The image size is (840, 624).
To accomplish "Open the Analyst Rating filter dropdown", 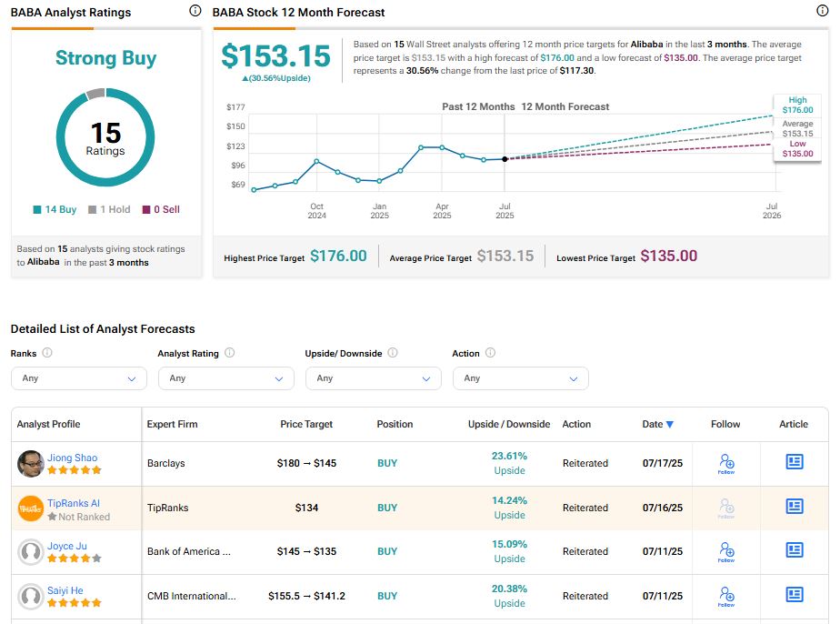I will pyautogui.click(x=225, y=378).
